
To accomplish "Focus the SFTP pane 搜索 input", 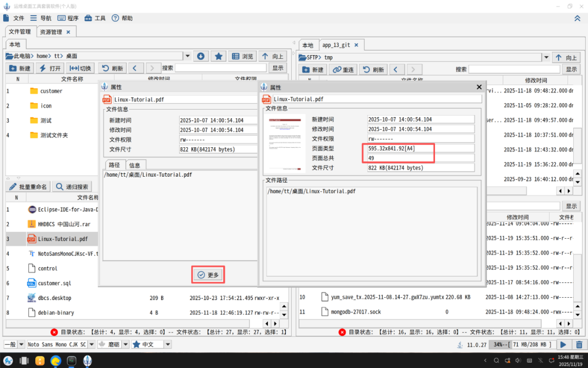I will (514, 69).
